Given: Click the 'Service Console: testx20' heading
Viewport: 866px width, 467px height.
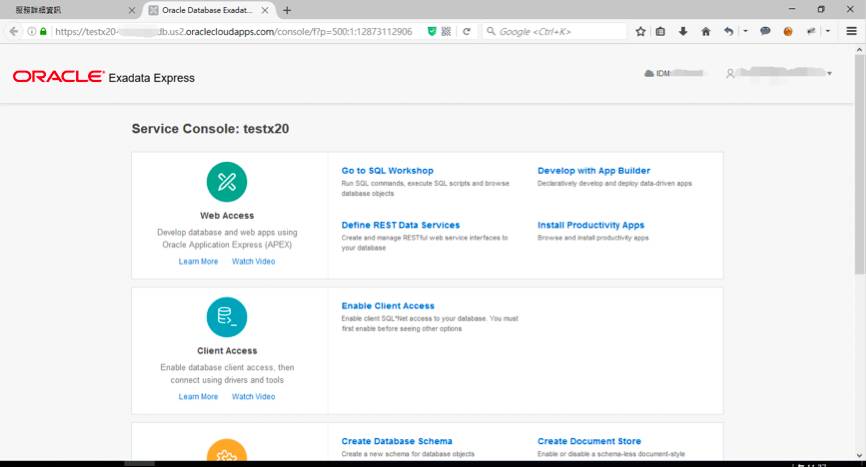Looking at the screenshot, I should click(x=210, y=129).
